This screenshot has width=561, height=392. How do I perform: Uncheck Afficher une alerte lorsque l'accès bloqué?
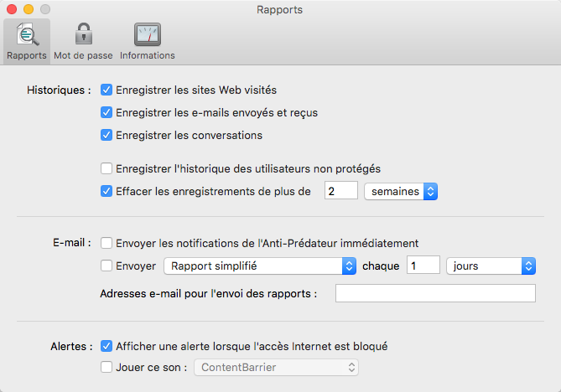click(106, 346)
